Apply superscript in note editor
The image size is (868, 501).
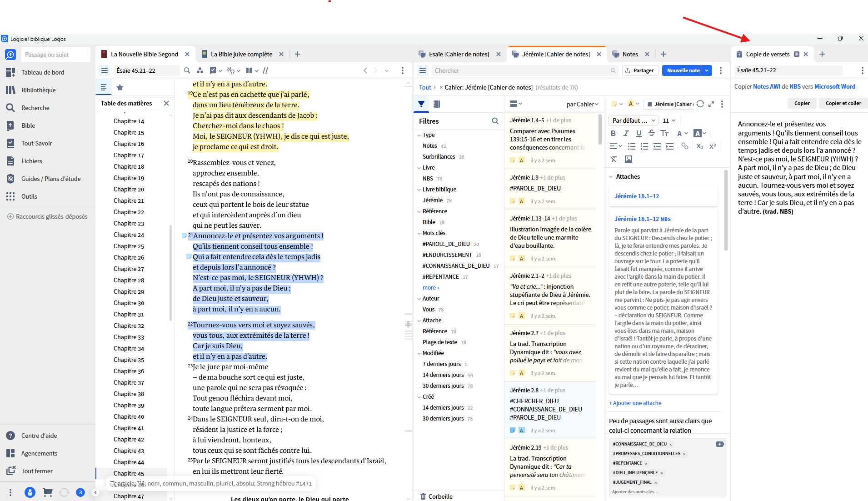tap(713, 146)
